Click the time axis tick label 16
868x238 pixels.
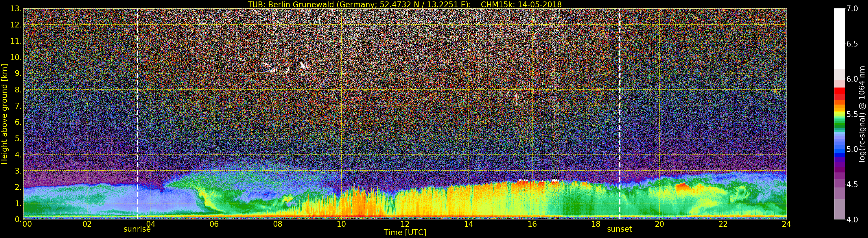[532, 224]
